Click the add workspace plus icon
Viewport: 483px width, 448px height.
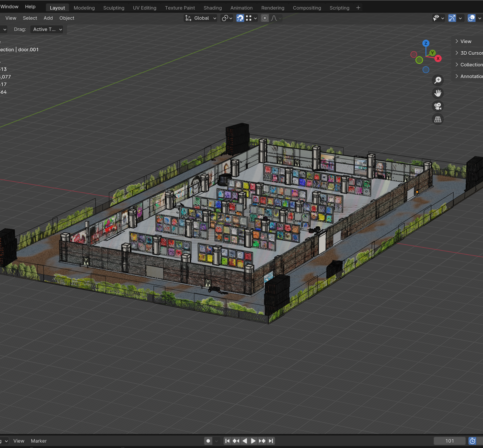click(358, 8)
